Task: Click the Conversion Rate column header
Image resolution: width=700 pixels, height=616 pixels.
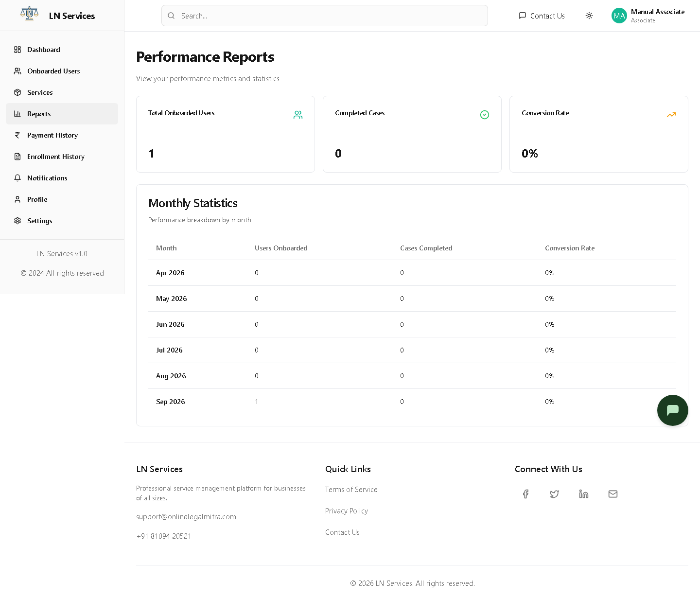Action: pos(570,248)
